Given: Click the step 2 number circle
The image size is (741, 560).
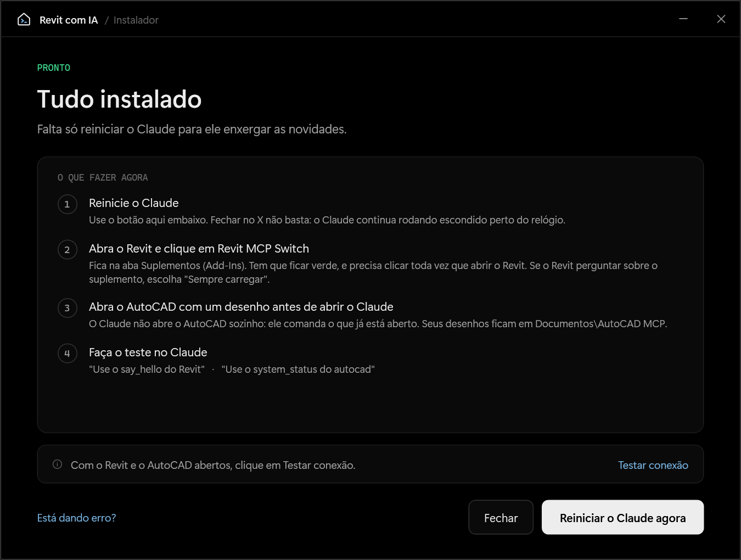Looking at the screenshot, I should click(68, 250).
